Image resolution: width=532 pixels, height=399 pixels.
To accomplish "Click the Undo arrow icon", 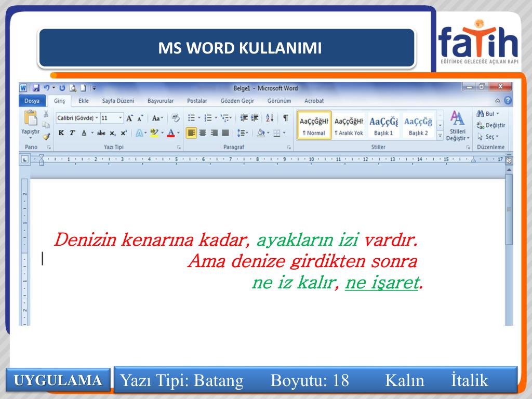I will tap(46, 88).
